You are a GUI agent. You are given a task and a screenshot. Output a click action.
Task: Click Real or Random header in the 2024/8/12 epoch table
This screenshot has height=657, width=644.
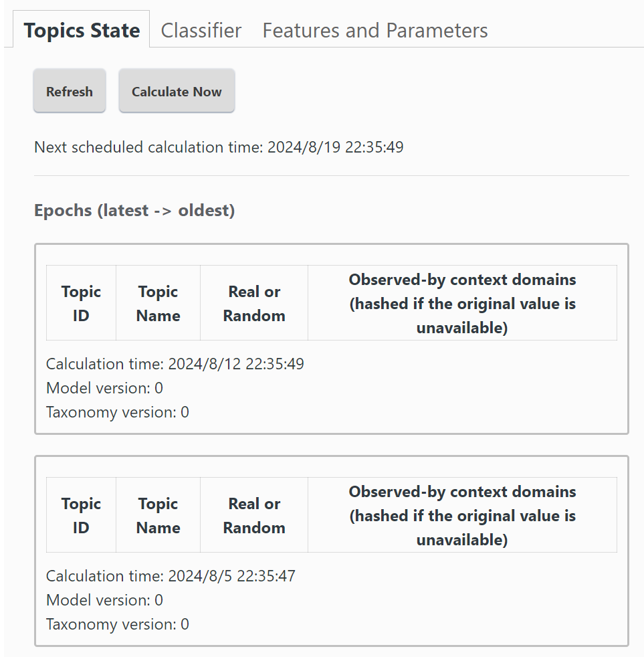[254, 303]
